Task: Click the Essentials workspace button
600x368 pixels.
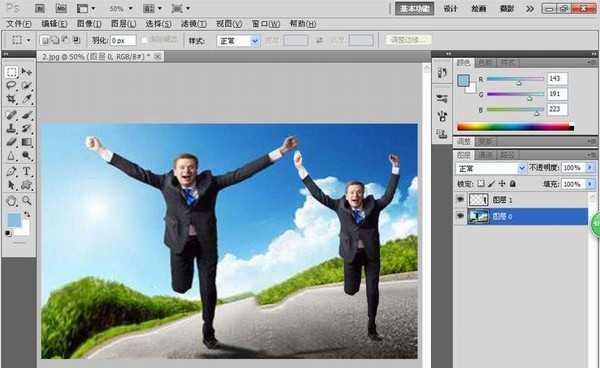Action: click(414, 8)
